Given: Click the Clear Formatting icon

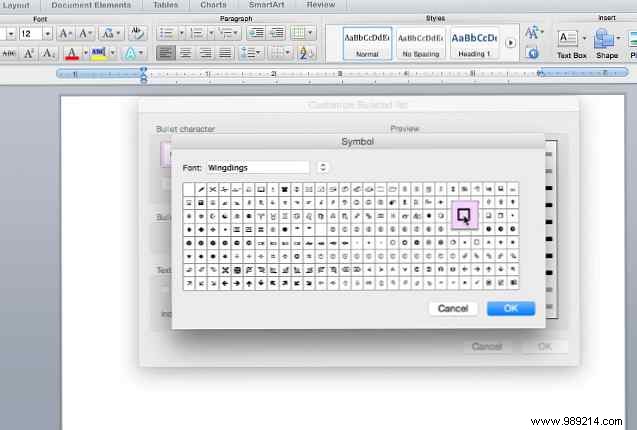Looking at the screenshot, I should (x=137, y=33).
